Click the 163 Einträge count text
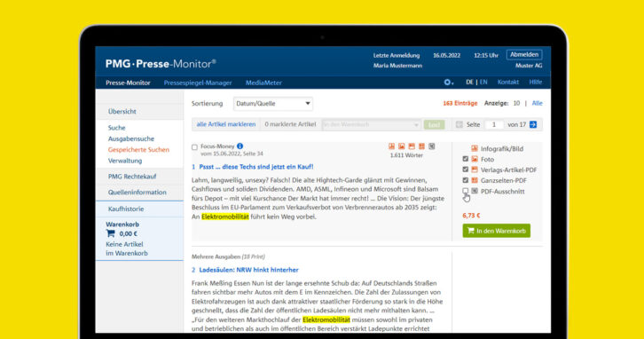644x339 pixels. pyautogui.click(x=460, y=103)
